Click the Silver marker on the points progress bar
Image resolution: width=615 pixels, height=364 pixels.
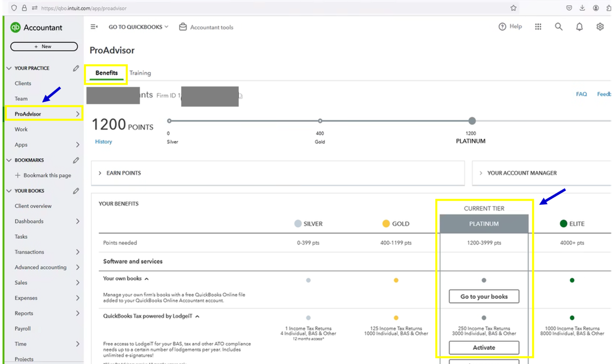click(169, 121)
